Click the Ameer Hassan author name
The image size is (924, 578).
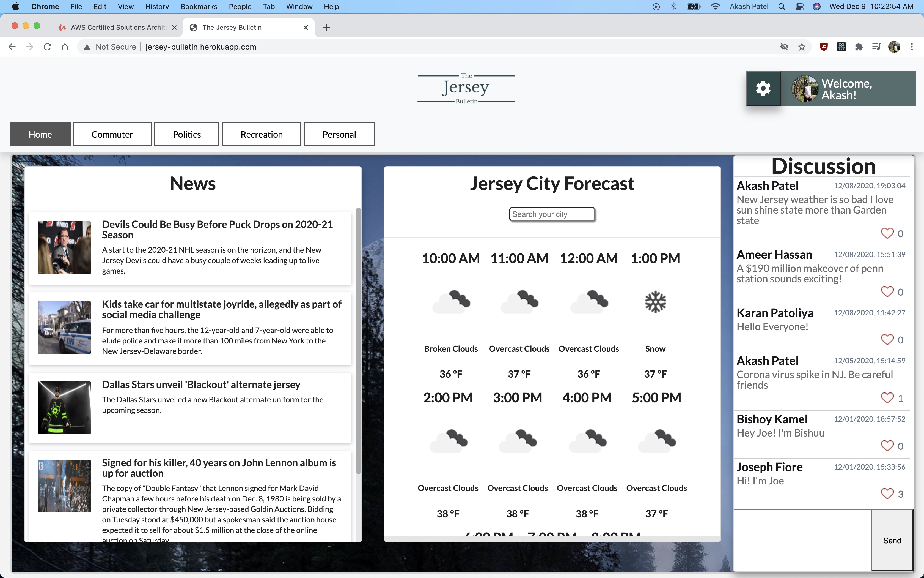coord(774,255)
